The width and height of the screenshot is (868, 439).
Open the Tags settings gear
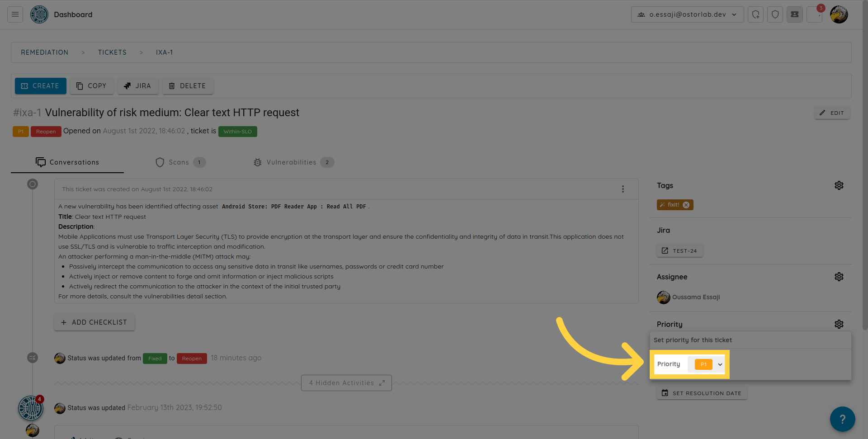[839, 185]
